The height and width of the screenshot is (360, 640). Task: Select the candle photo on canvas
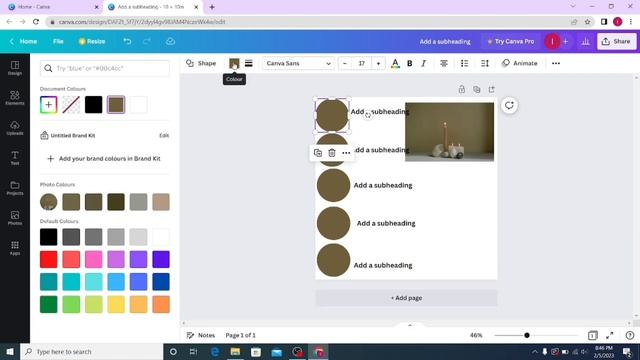[449, 132]
